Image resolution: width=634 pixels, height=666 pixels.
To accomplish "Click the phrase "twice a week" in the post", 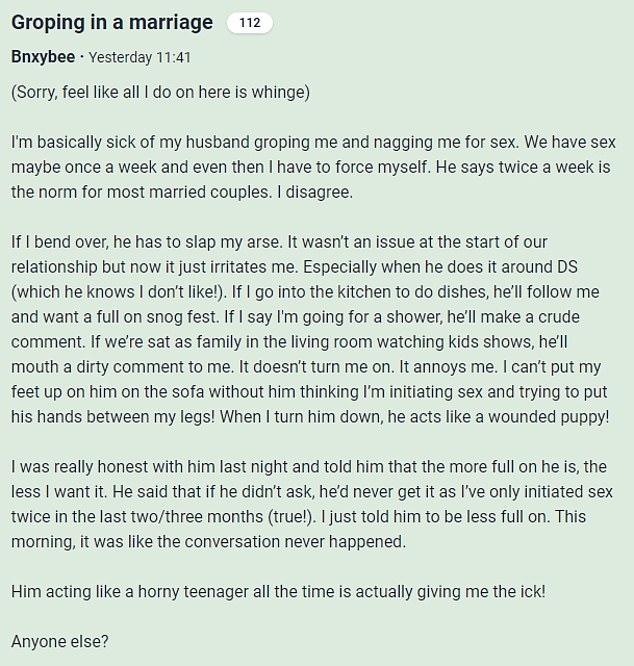I will 546,167.
